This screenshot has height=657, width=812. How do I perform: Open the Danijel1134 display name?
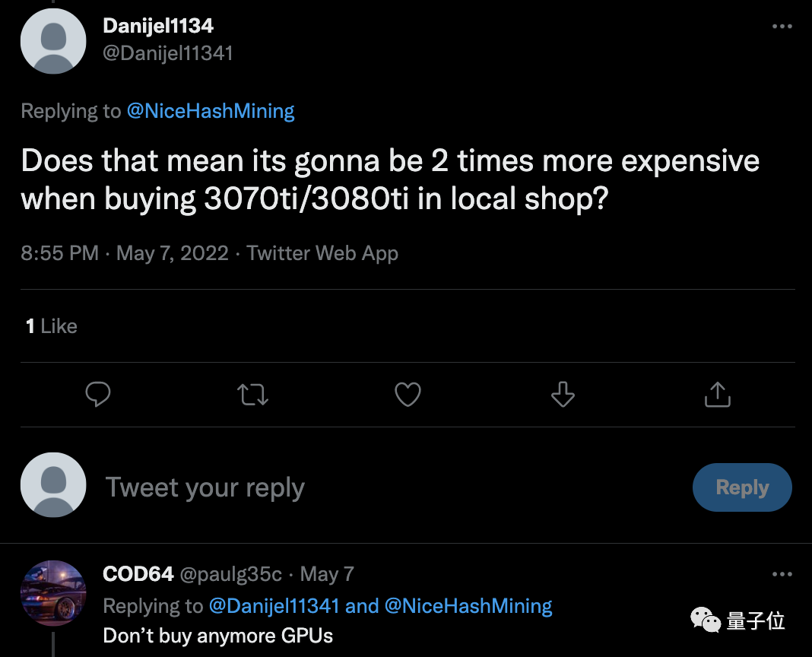[x=158, y=26]
